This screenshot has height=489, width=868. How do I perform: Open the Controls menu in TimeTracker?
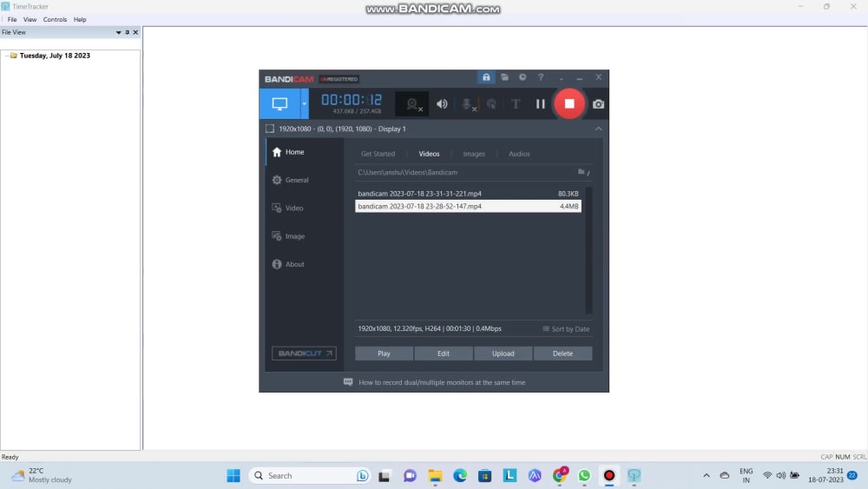click(x=55, y=19)
